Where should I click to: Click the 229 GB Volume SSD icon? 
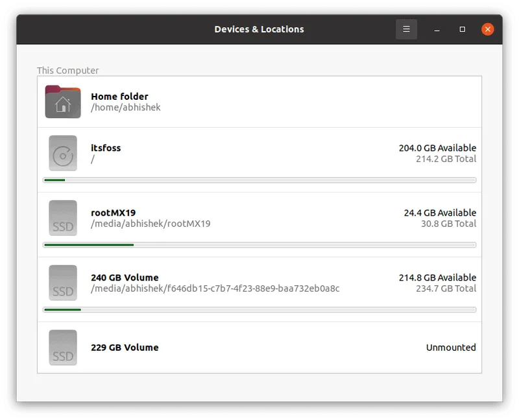[63, 347]
